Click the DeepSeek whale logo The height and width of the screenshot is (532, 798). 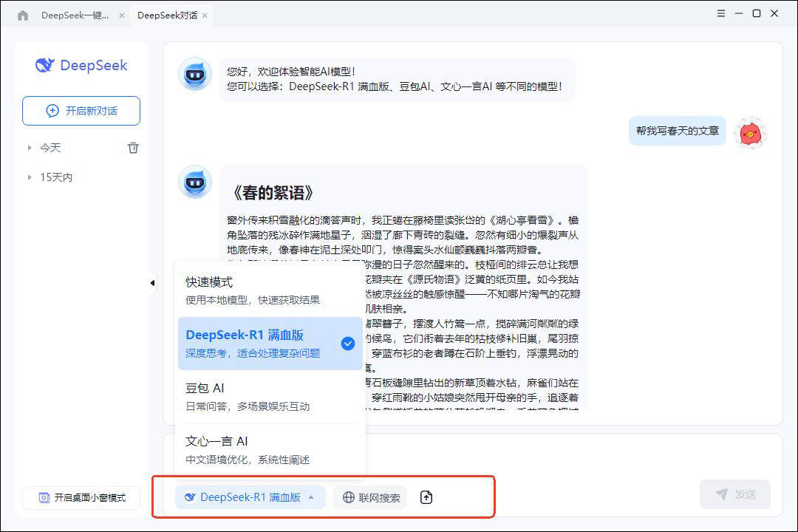(45, 65)
